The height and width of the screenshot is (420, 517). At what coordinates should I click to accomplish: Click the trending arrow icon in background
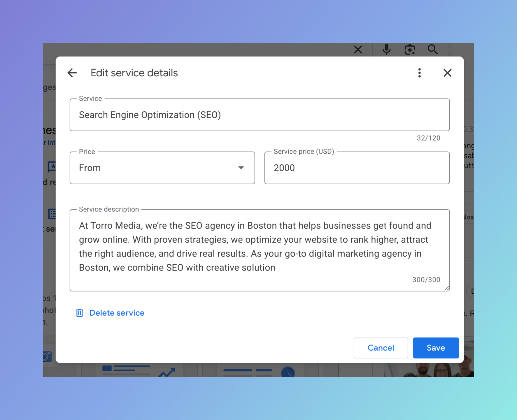coord(167,372)
